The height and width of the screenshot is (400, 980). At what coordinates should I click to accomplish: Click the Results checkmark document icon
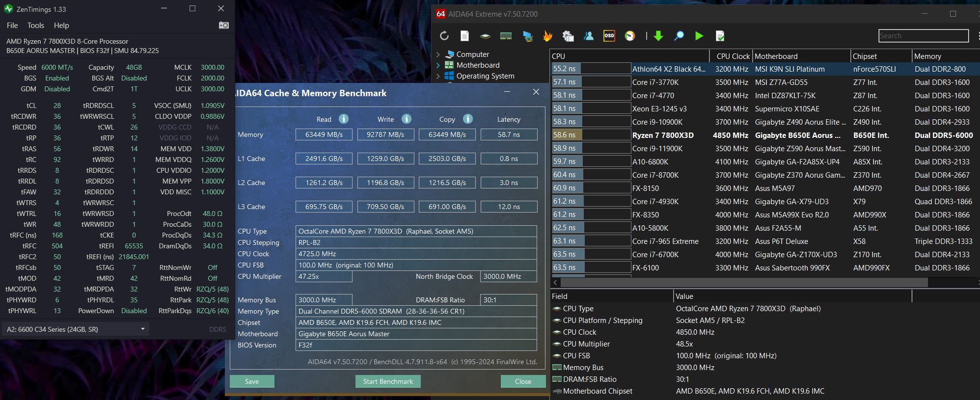point(720,36)
